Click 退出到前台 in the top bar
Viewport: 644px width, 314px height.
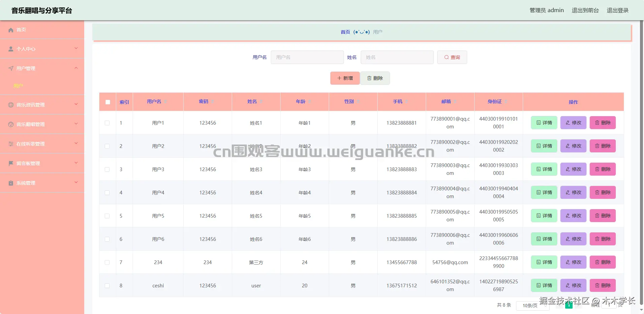pos(585,10)
